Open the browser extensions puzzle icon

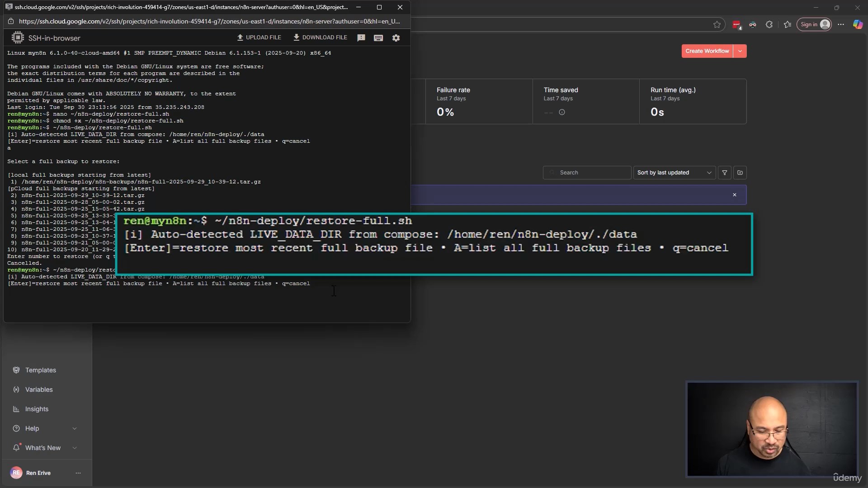click(769, 25)
